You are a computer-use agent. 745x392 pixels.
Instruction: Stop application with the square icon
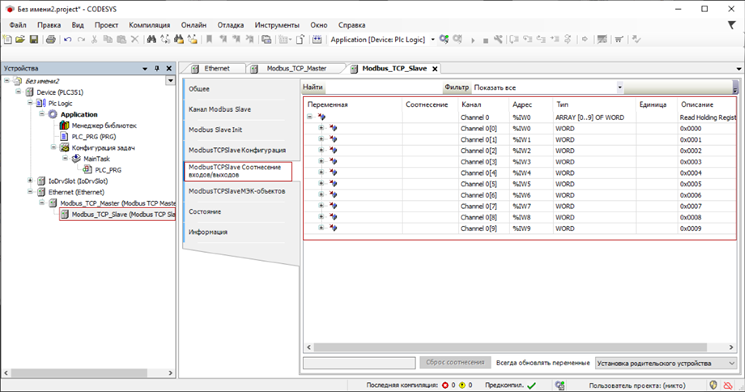[485, 41]
